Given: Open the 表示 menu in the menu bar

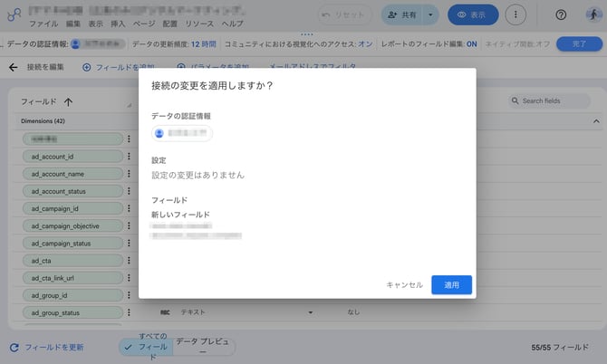Looking at the screenshot, I should point(96,24).
